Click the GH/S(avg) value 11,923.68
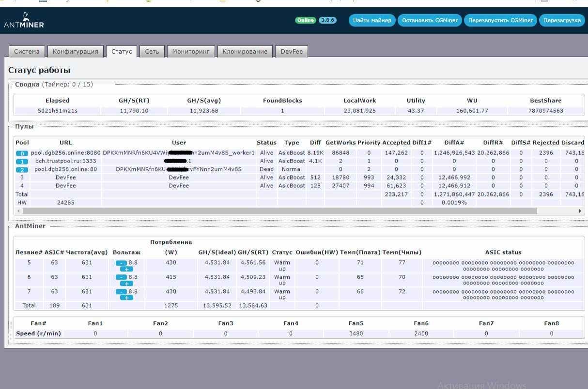Image resolution: width=588 pixels, height=389 pixels. (x=203, y=111)
